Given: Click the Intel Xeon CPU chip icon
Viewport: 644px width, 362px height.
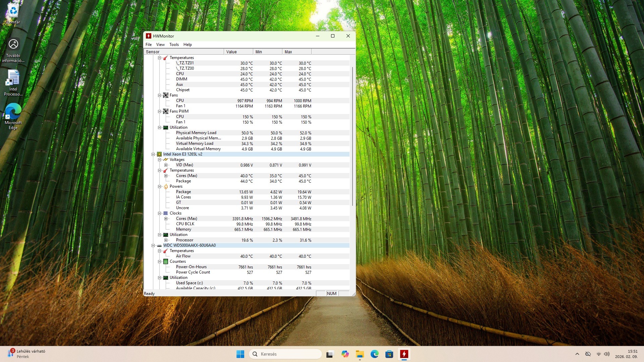Looking at the screenshot, I should (x=159, y=154).
